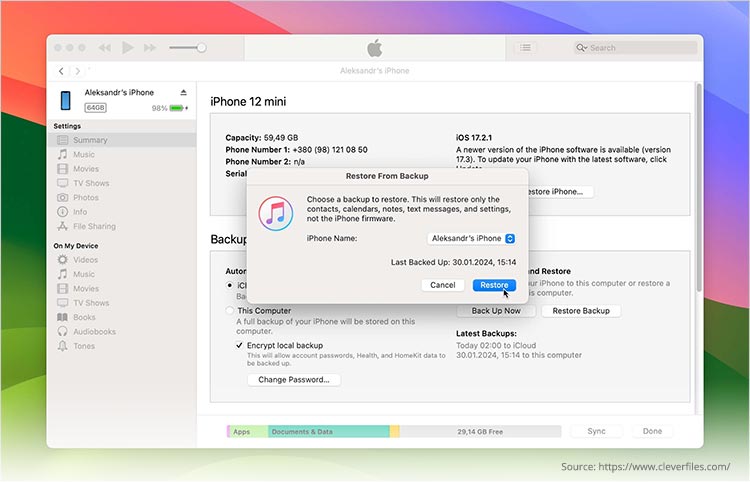Screen dimensions: 750x482
Task: Click the Books icon
Action: click(63, 317)
